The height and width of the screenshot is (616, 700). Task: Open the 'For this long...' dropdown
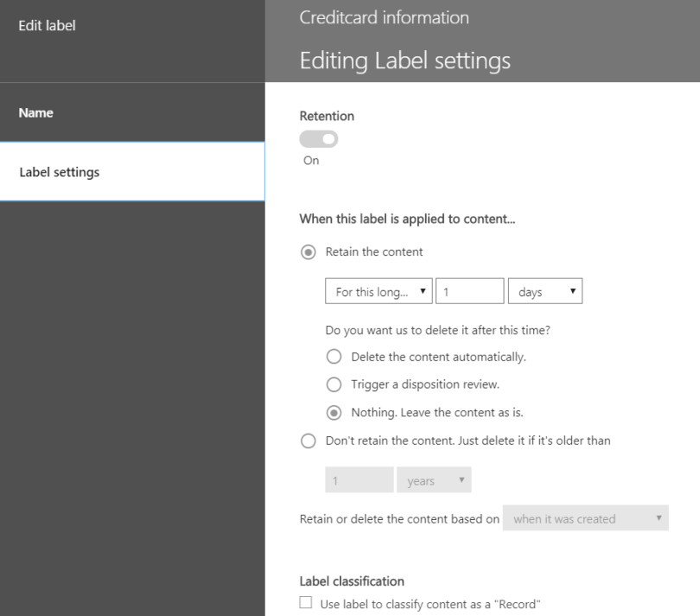379,290
